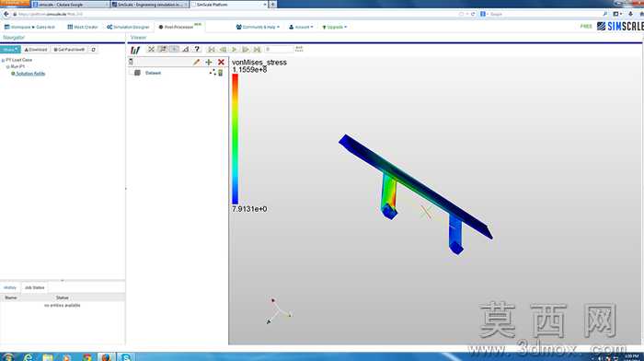Click the reset view crossed-arrows icon

coord(151,50)
